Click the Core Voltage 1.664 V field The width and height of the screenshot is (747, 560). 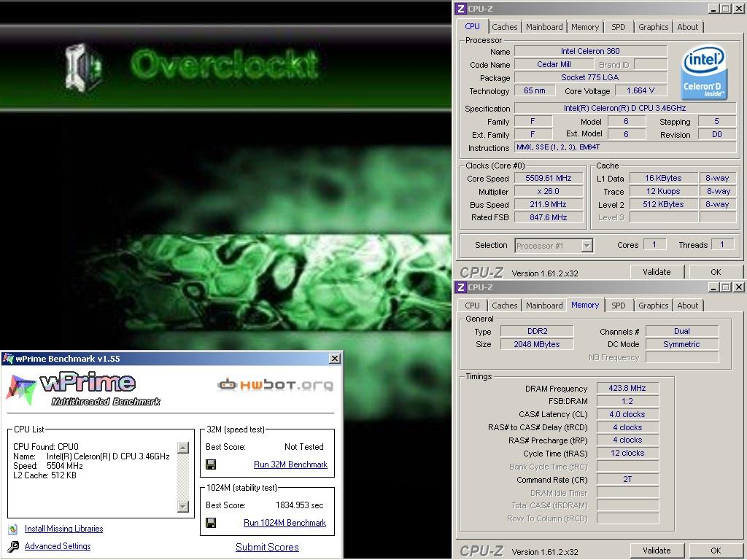pyautogui.click(x=640, y=90)
